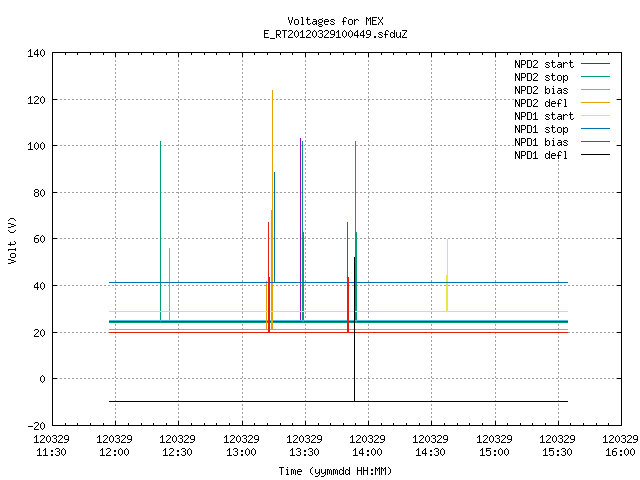Click the y-axis value 40
Viewport: 640px width, 480px height.
click(39, 286)
